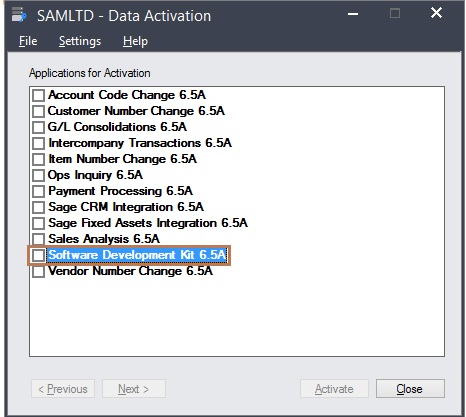Check the Software Development Kit 6.5A checkbox
The height and width of the screenshot is (417, 466).
pyautogui.click(x=38, y=255)
